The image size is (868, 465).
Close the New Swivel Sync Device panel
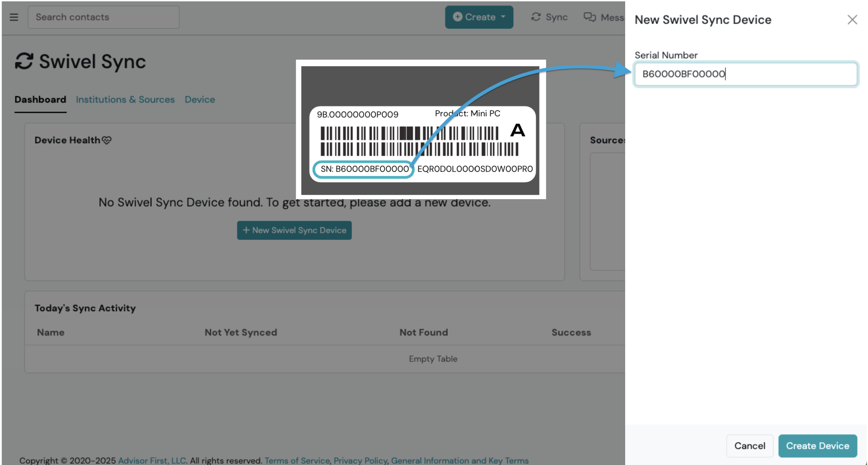[852, 20]
